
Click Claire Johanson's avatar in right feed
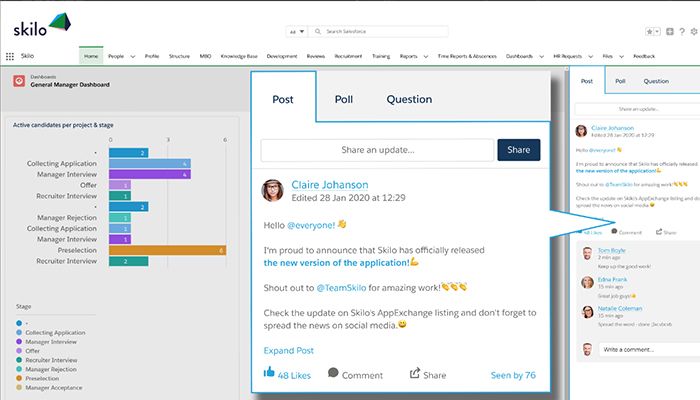point(581,131)
